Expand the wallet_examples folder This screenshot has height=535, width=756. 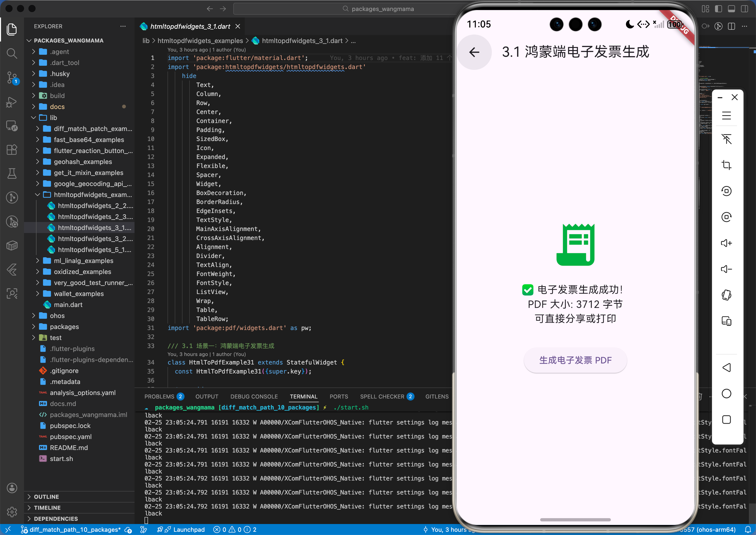click(x=78, y=293)
